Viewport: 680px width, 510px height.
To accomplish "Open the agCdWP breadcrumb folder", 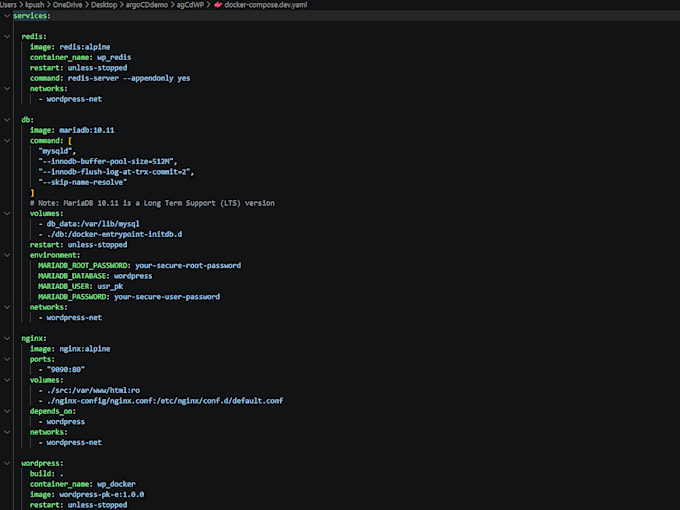I will coord(190,5).
